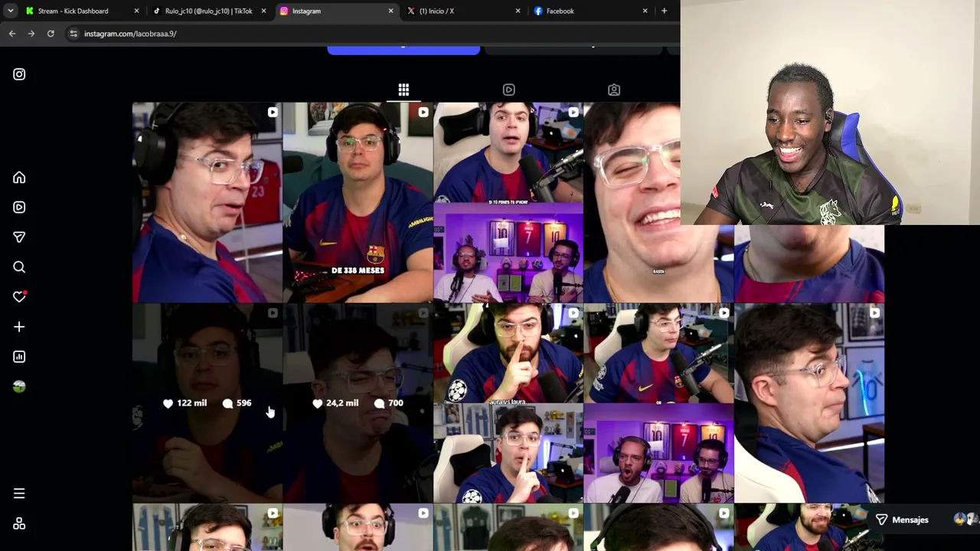
Task: Open the More hamburger menu in sidebar
Action: (x=19, y=494)
